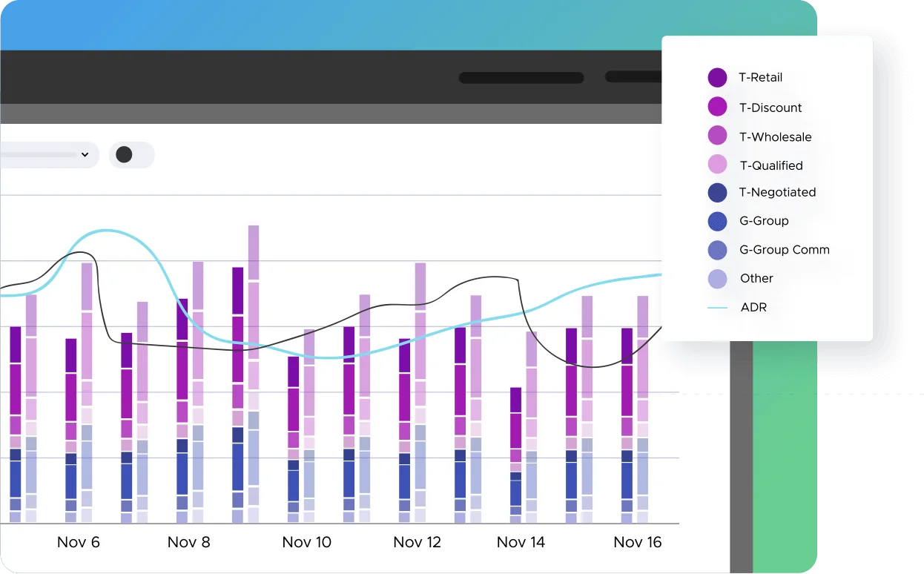The height and width of the screenshot is (574, 924).
Task: Select the G-Group Comm legend label
Action: coord(785,250)
